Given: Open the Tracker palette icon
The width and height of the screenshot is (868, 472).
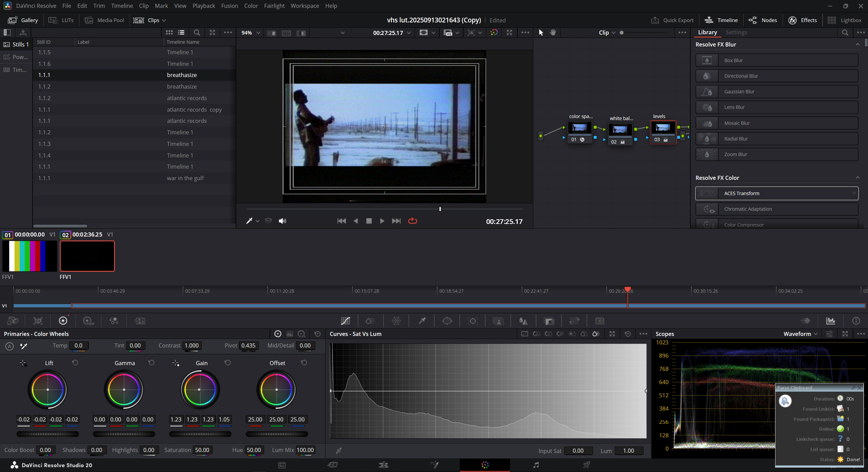Looking at the screenshot, I should [x=473, y=321].
